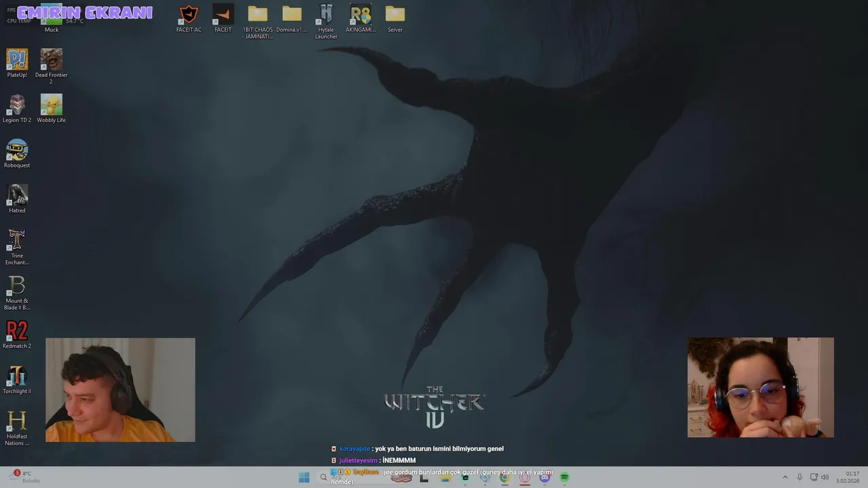Click the Hatred desktop shortcut
The width and height of the screenshot is (868, 488).
(17, 199)
